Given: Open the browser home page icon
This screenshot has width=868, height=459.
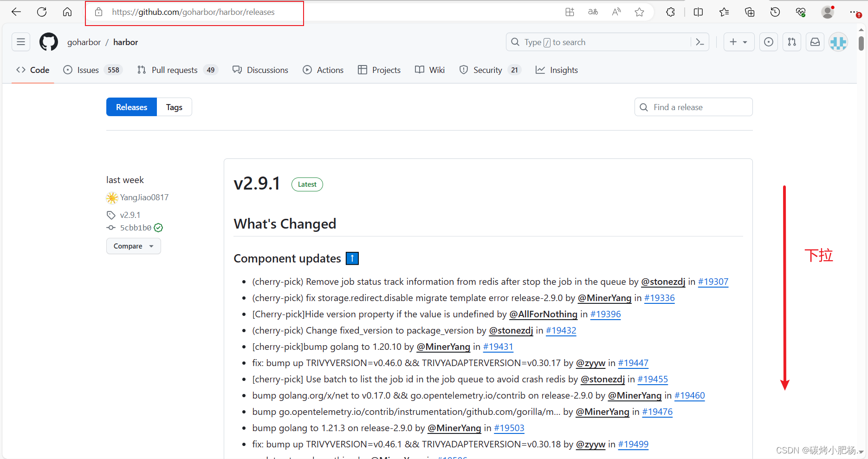Looking at the screenshot, I should [x=67, y=12].
